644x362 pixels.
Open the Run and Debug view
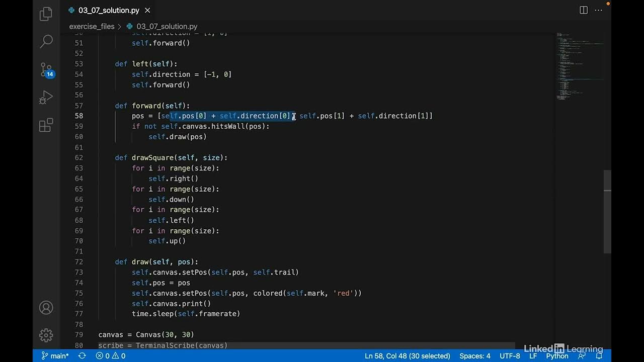tap(46, 97)
